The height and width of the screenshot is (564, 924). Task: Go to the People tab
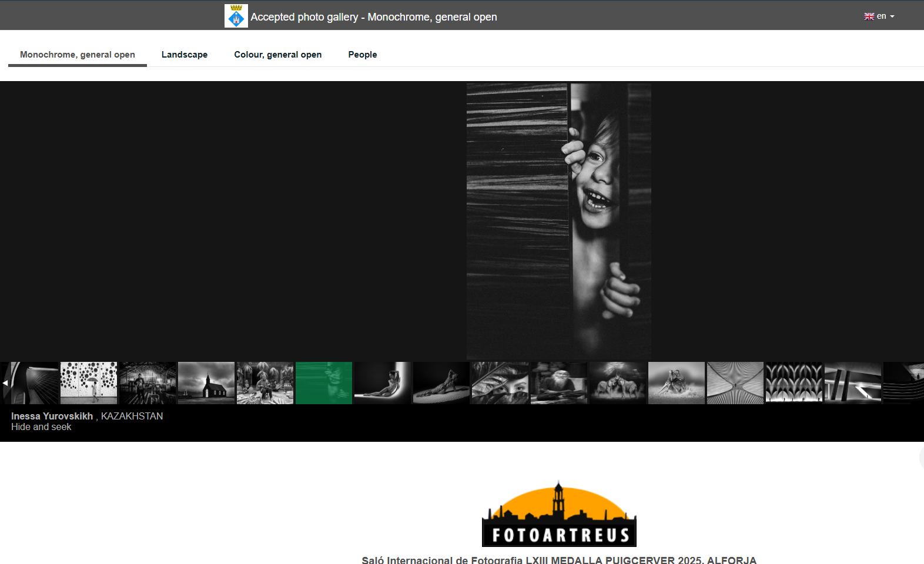pyautogui.click(x=363, y=55)
